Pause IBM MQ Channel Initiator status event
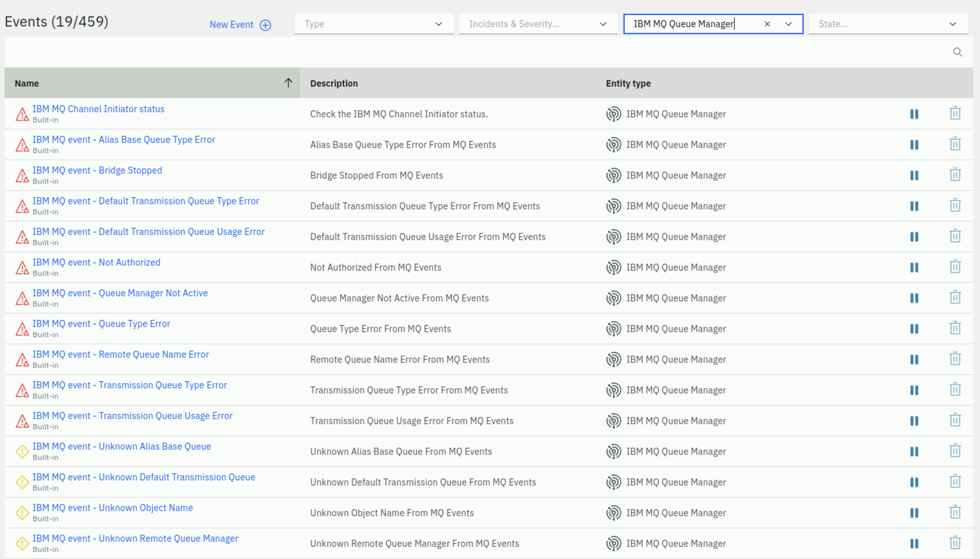This screenshot has width=980, height=559. point(914,114)
